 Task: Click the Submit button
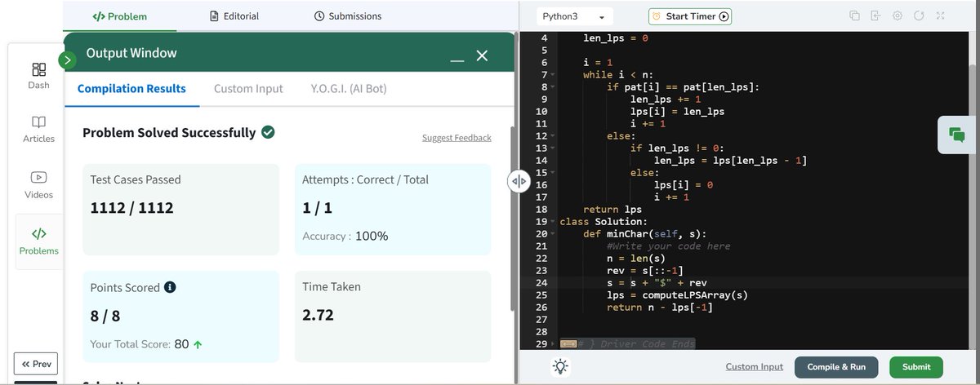click(915, 367)
